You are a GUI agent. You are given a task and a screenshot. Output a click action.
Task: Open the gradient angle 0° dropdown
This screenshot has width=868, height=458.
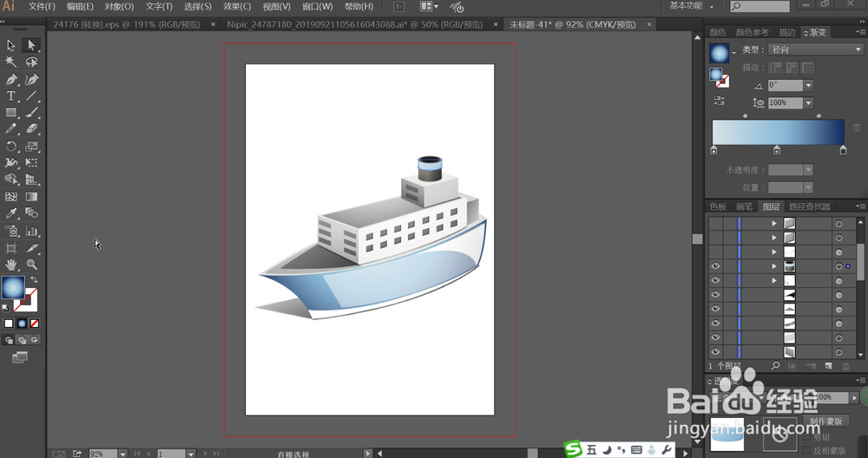tap(808, 85)
